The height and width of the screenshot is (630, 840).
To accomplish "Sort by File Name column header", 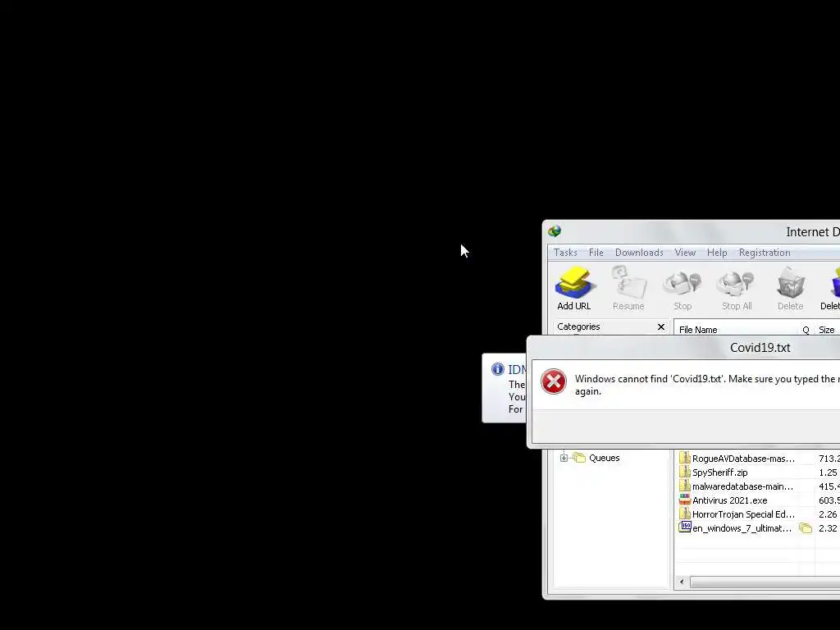I will tap(736, 330).
